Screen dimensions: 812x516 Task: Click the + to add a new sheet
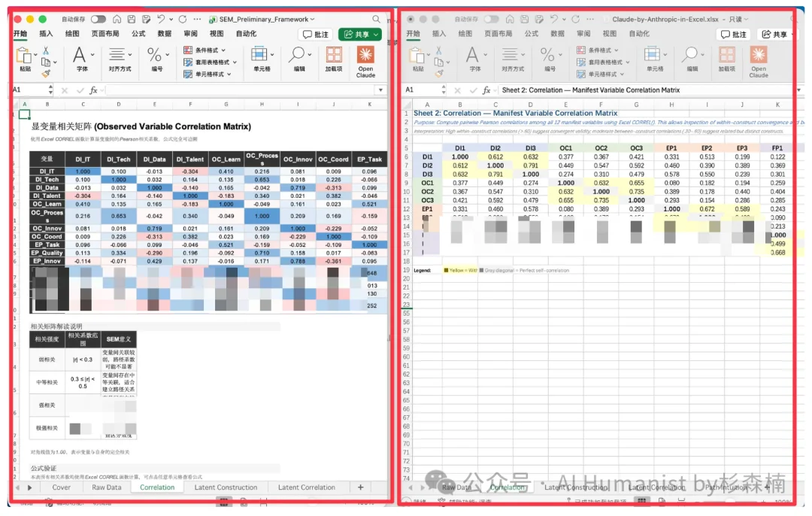tap(360, 487)
